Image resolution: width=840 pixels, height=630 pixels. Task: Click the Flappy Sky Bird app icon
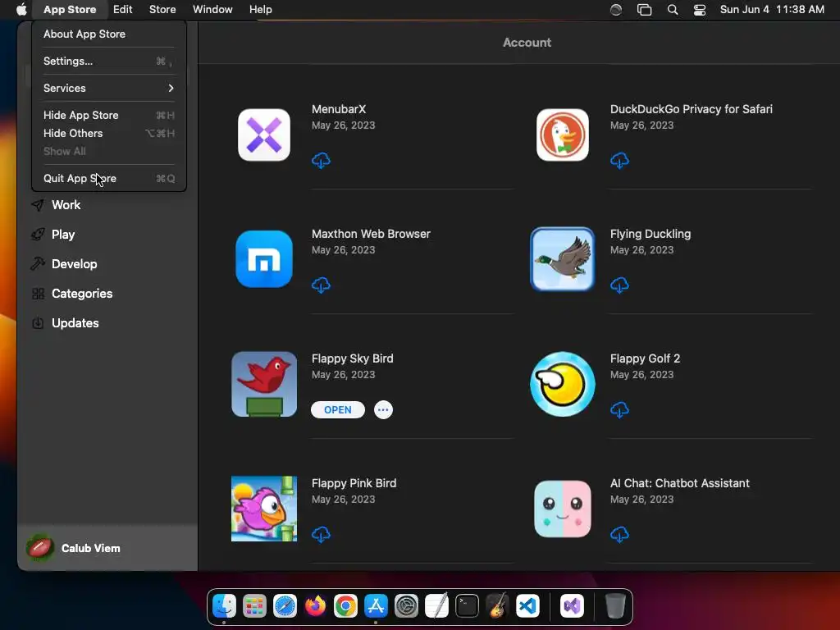point(264,384)
